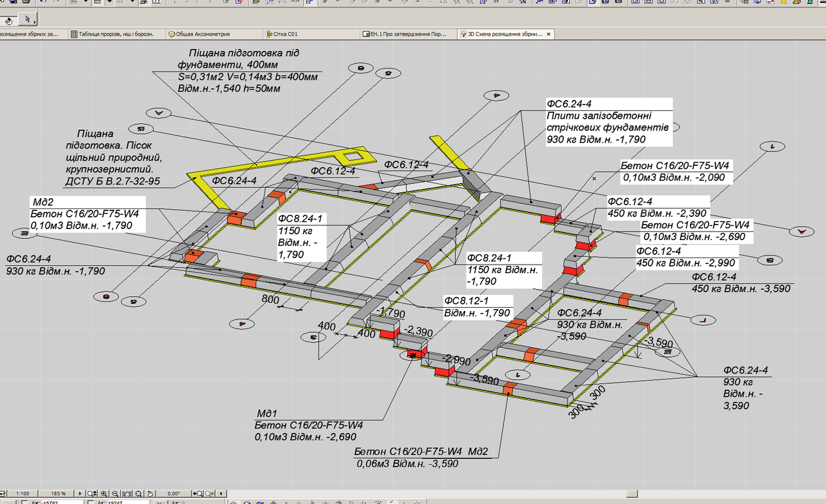Click the Fit in Window icon
The height and width of the screenshot is (504, 826).
coord(138,494)
